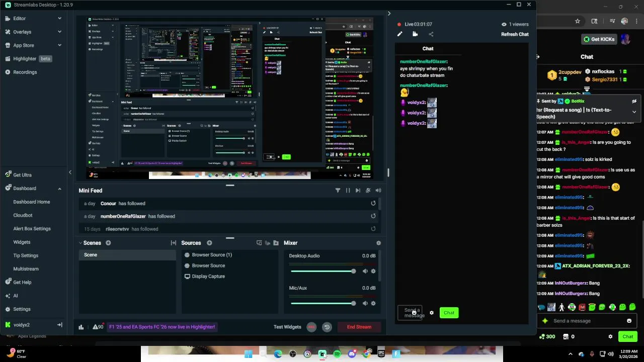
Task: Open Multistream page
Action: click(26, 269)
